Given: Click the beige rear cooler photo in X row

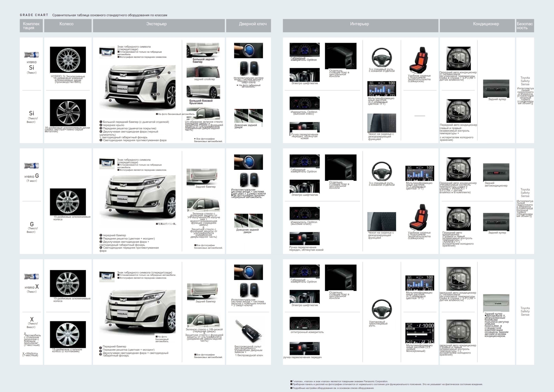Looking at the screenshot, I should point(496,303).
